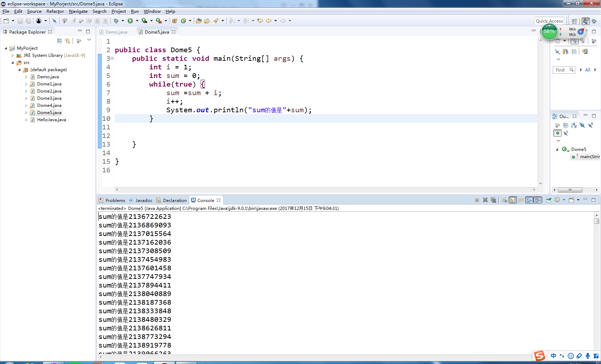Open the Run button dropdown arrow
Screen dimensions: 601x364
(x=137, y=21)
